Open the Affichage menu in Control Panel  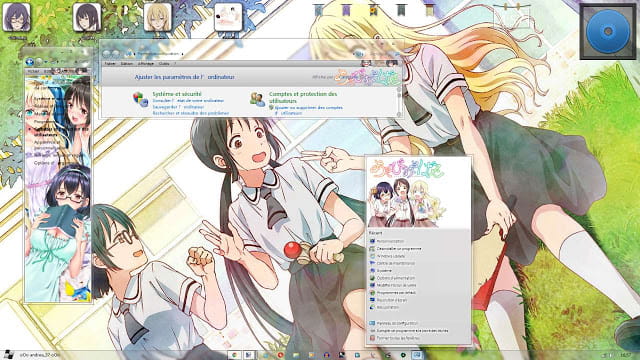pos(145,64)
